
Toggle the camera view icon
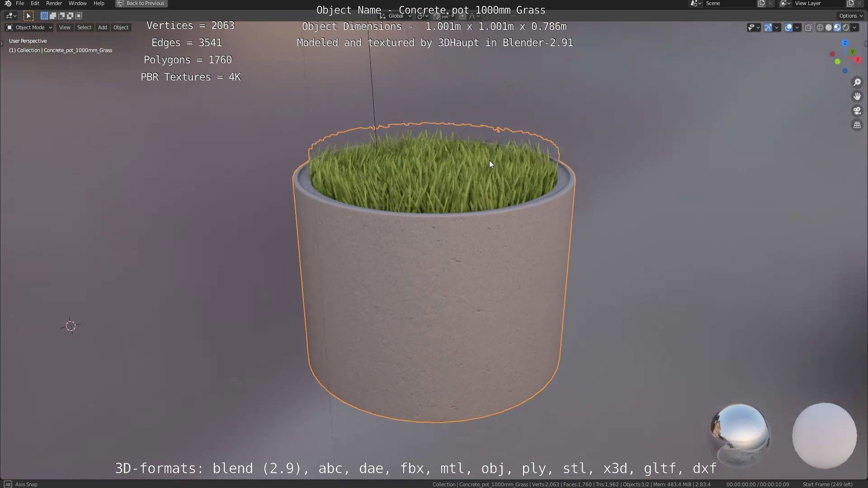pos(857,111)
